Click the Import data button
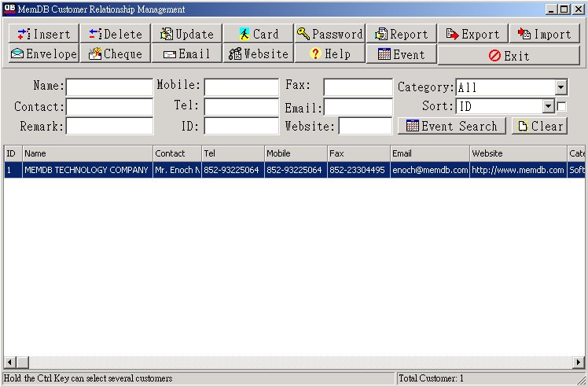The width and height of the screenshot is (588, 387). pyautogui.click(x=545, y=34)
